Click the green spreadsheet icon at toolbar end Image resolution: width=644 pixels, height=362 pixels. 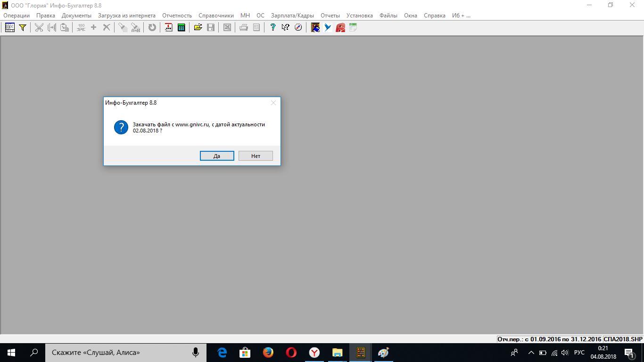click(x=353, y=27)
